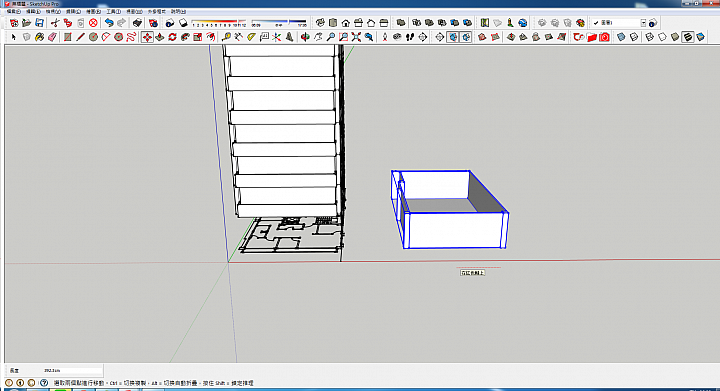Open the third menu bar item (檢視)
Viewport: 720px width, 391px height.
click(x=53, y=11)
